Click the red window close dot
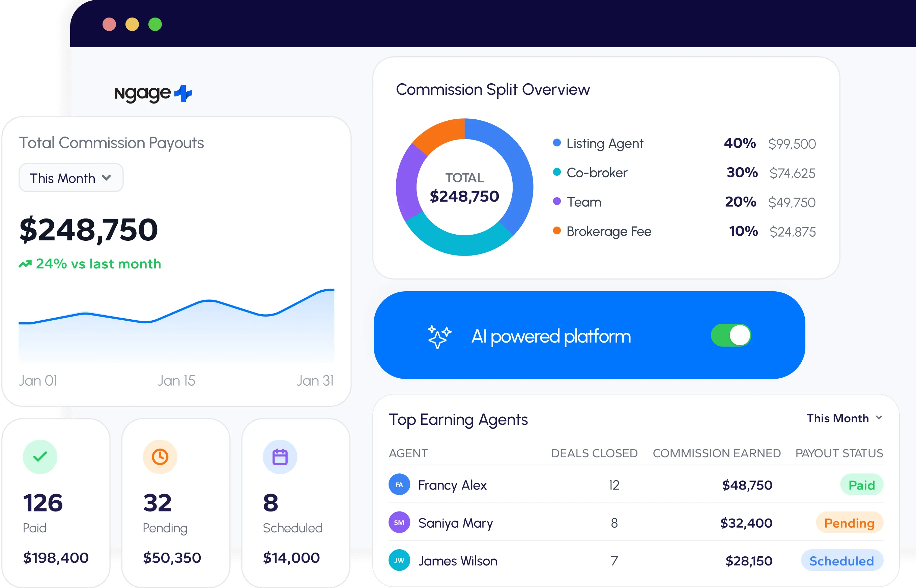916x588 pixels. pos(109,24)
